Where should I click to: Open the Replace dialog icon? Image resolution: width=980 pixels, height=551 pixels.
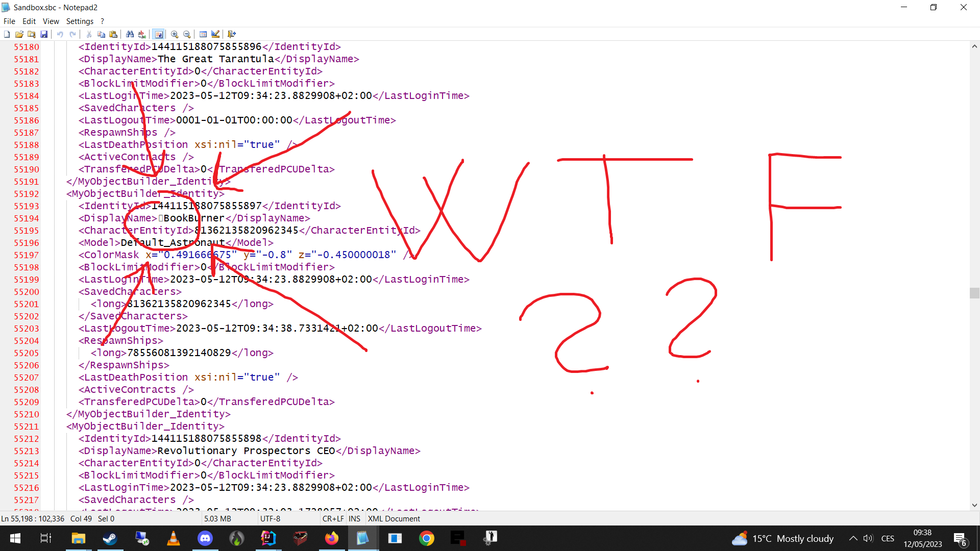(142, 34)
